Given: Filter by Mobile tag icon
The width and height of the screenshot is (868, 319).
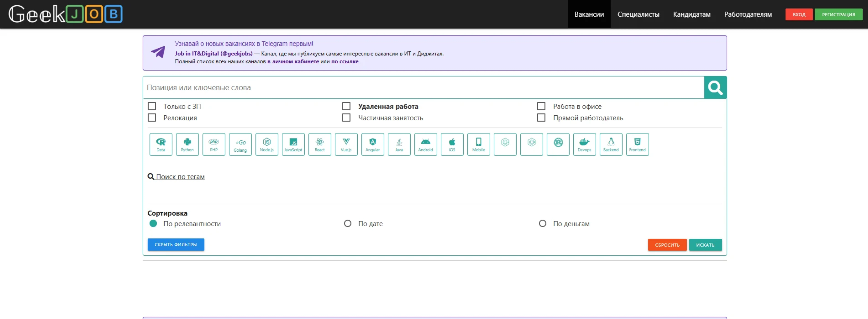Looking at the screenshot, I should tap(478, 144).
